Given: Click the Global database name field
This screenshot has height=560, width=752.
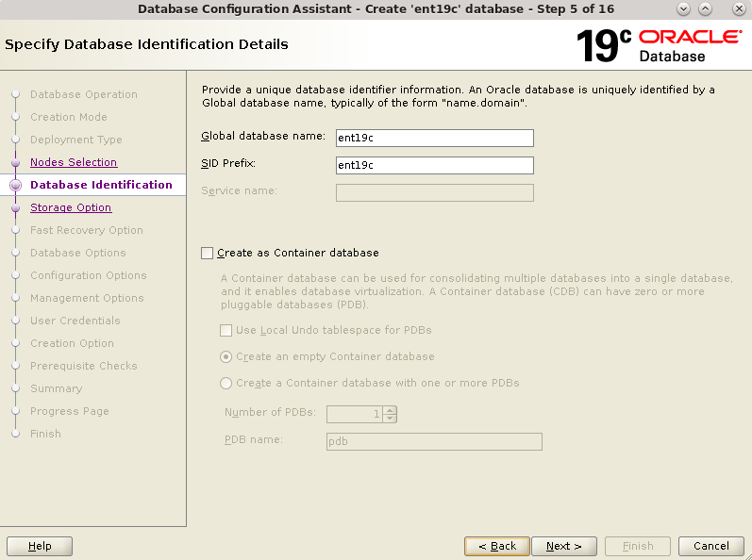Looking at the screenshot, I should pos(435,138).
